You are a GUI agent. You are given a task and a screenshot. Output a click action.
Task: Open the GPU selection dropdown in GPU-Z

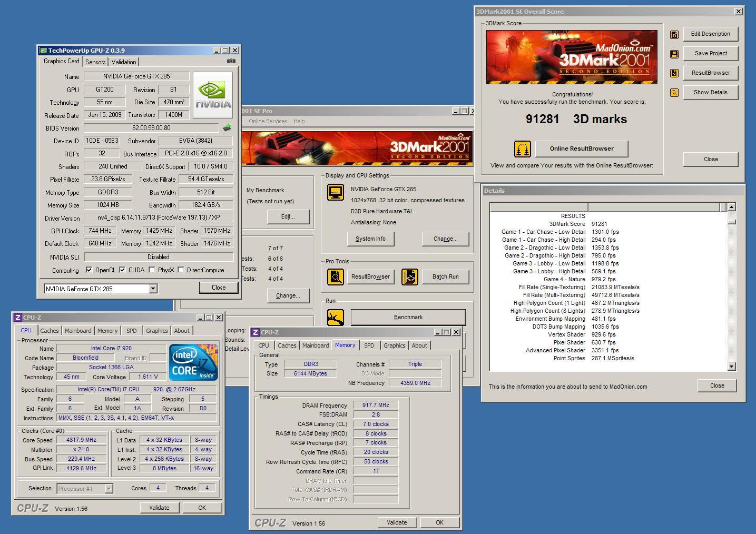click(153, 289)
